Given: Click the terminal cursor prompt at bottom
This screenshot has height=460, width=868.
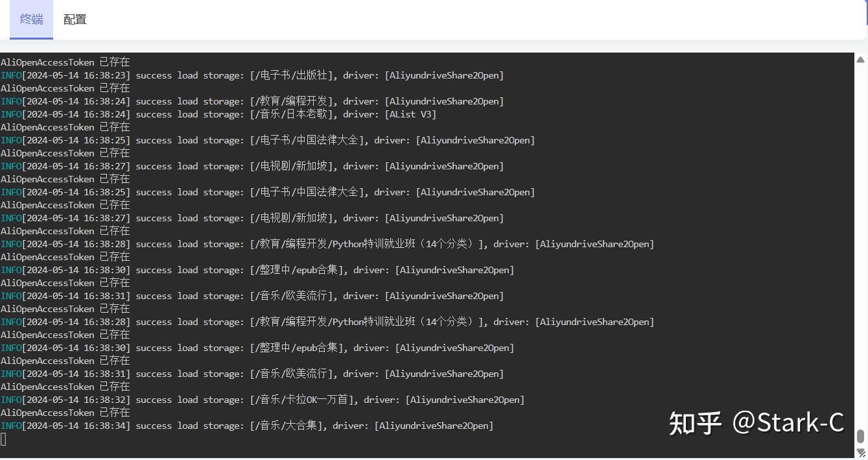Looking at the screenshot, I should pyautogui.click(x=4, y=439).
